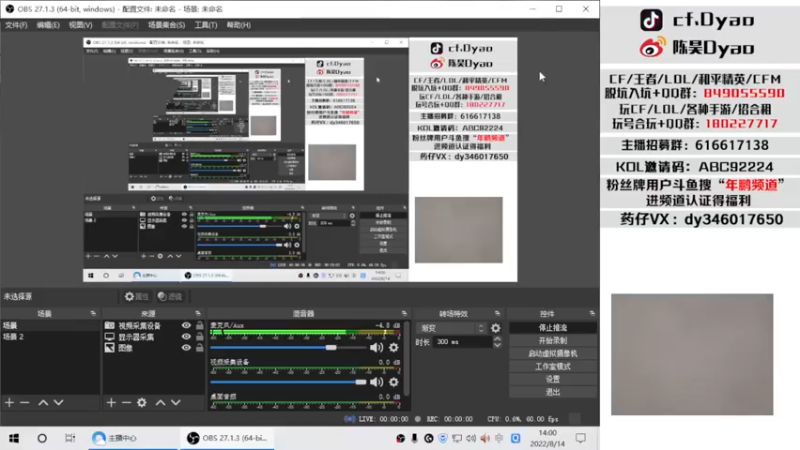
Task: Pop out the 转场特效 dock
Action: (497, 313)
